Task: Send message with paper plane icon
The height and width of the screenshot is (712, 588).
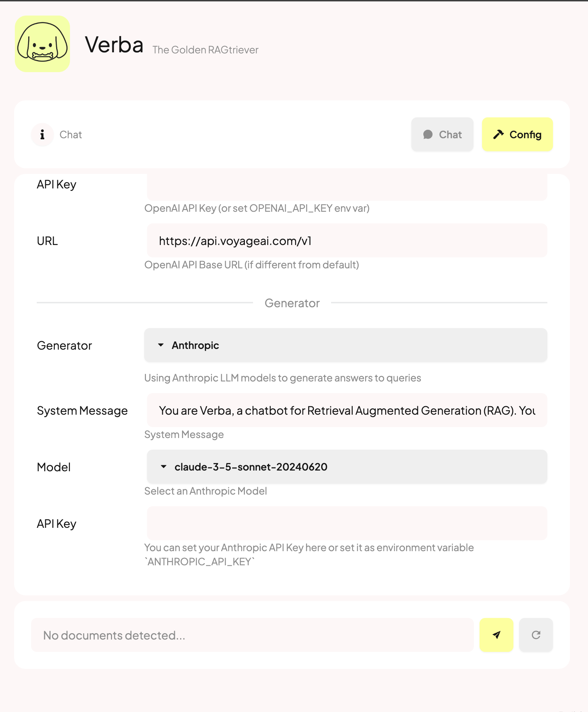Action: pyautogui.click(x=496, y=635)
